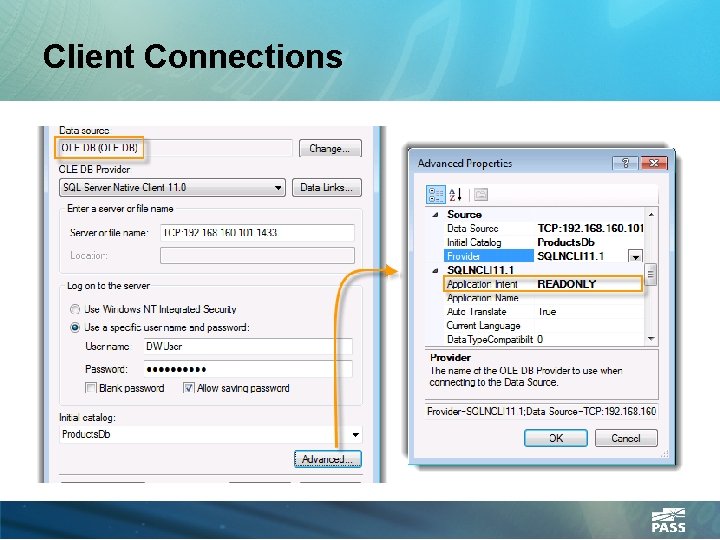Select the Auto Translate property row
Viewport: 720px width, 540px height.
[544, 312]
